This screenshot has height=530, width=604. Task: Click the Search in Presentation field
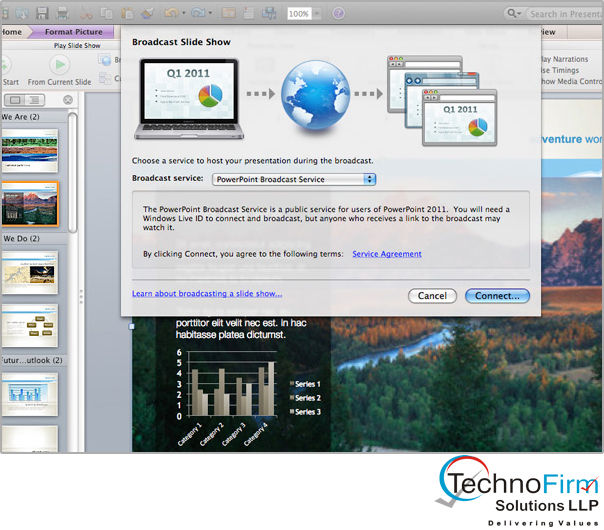point(564,14)
